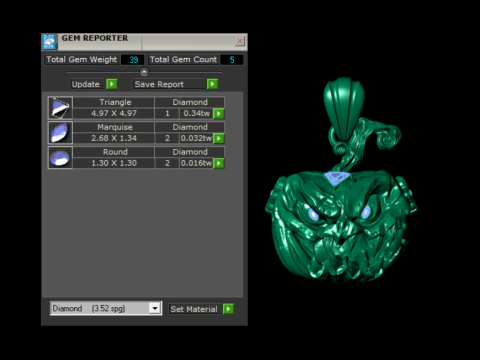480x360 pixels.
Task: Click the 0.34tw weight cell
Action: [196, 113]
